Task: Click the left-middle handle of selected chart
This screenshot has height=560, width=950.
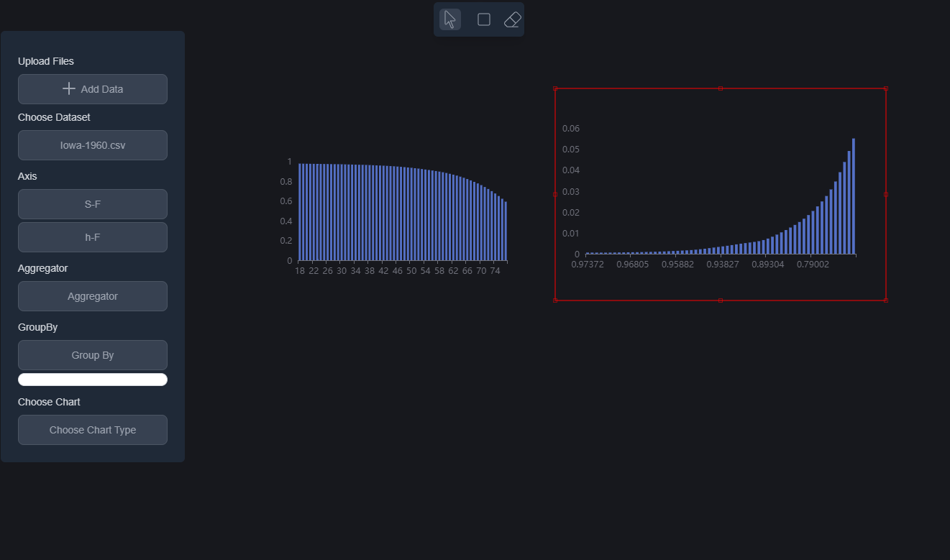Action: (x=555, y=194)
